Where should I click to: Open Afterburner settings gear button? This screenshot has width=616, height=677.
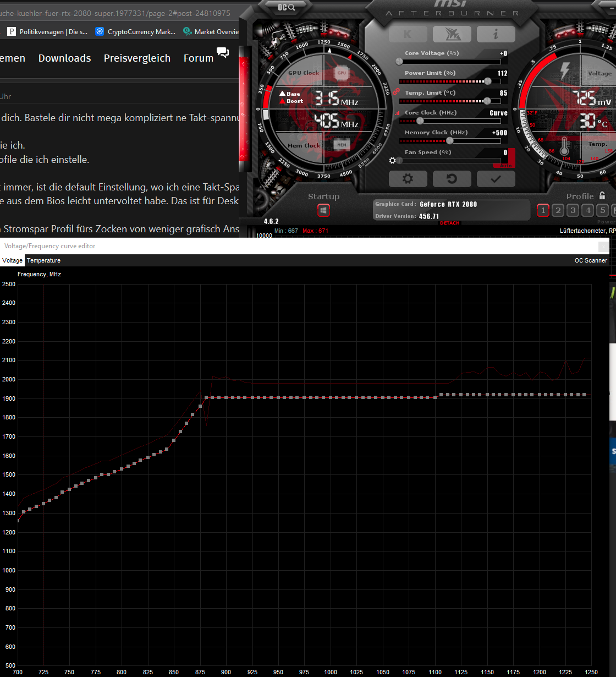pyautogui.click(x=408, y=179)
